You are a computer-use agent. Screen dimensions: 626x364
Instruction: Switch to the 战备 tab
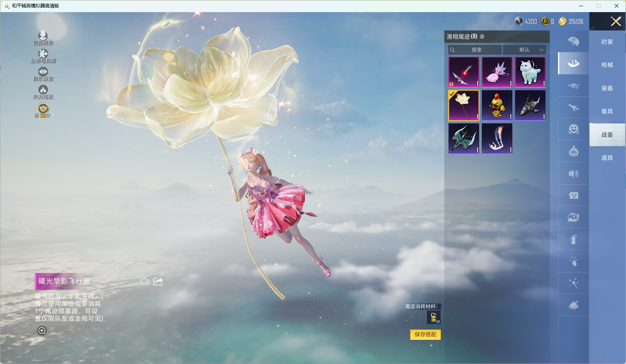[x=607, y=135]
